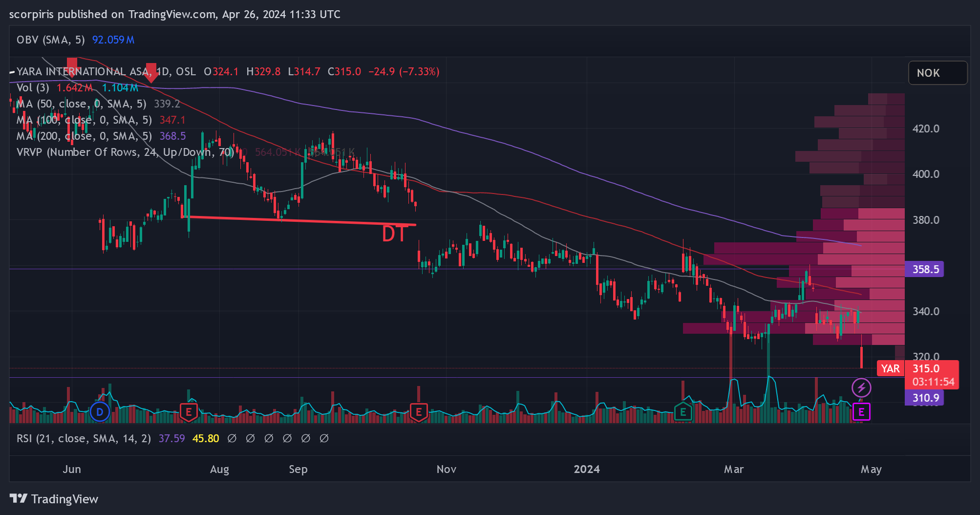980x515 pixels.
Task: Click the -24.9 (-7.33%) change value
Action: coord(404,71)
